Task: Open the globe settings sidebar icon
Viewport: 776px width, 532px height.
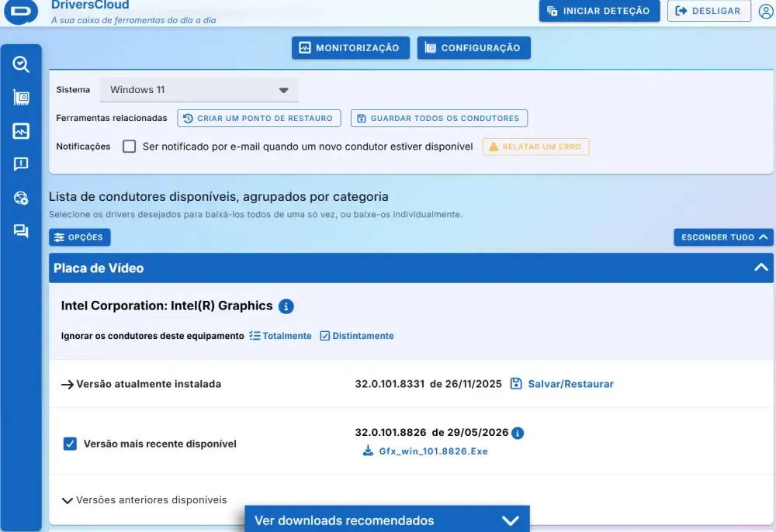Action: click(21, 198)
